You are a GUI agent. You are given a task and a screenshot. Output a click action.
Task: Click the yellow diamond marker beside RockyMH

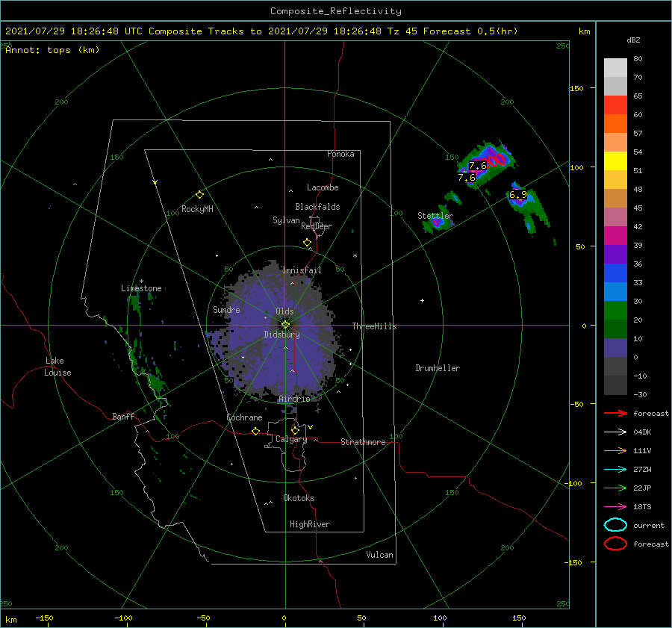tap(199, 195)
